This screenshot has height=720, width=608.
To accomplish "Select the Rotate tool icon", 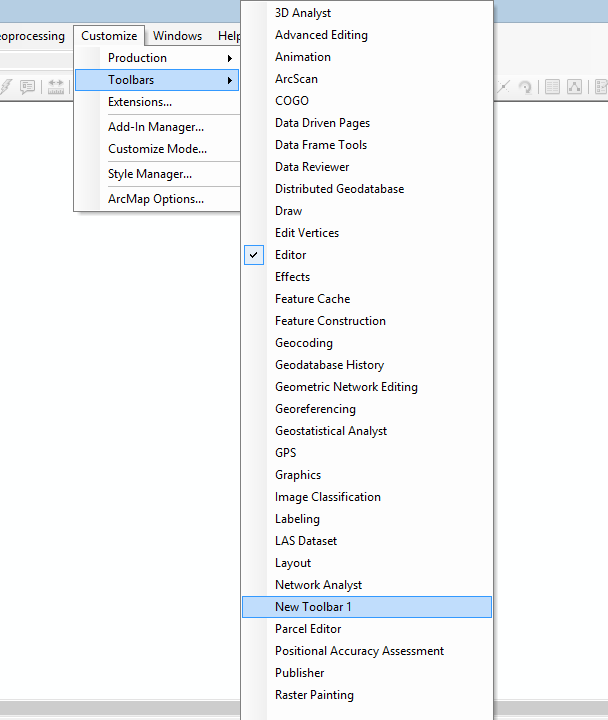I will pos(525,86).
